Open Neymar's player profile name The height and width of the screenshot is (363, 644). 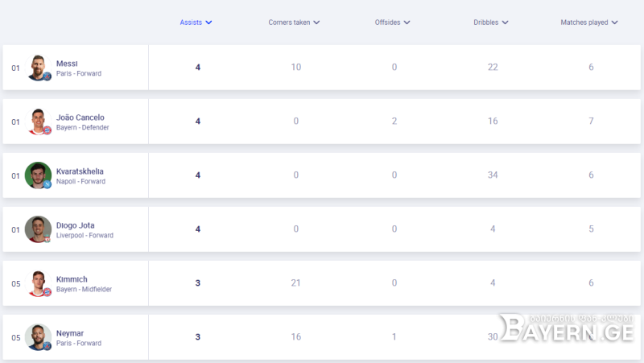click(x=70, y=333)
